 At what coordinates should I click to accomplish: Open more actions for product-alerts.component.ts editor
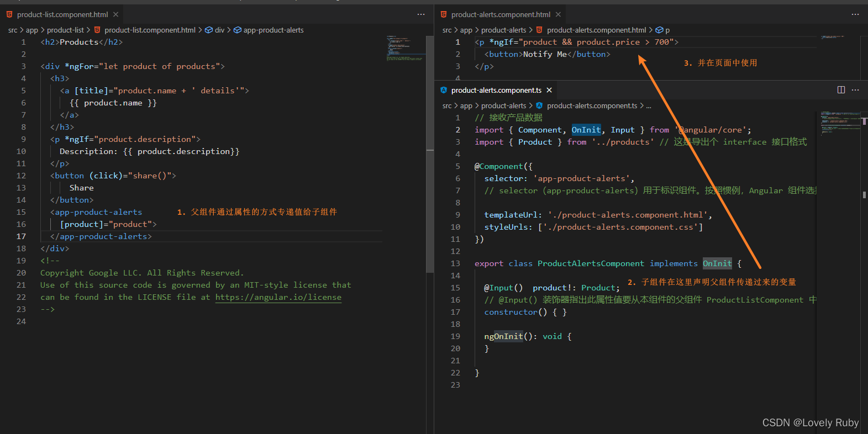coord(855,90)
